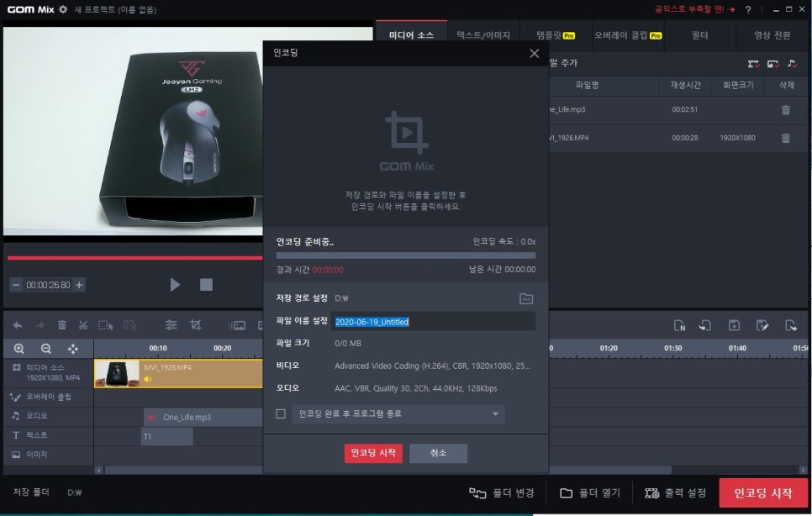
Task: Open the 오버레이 클립 Pro tab
Action: [628, 35]
